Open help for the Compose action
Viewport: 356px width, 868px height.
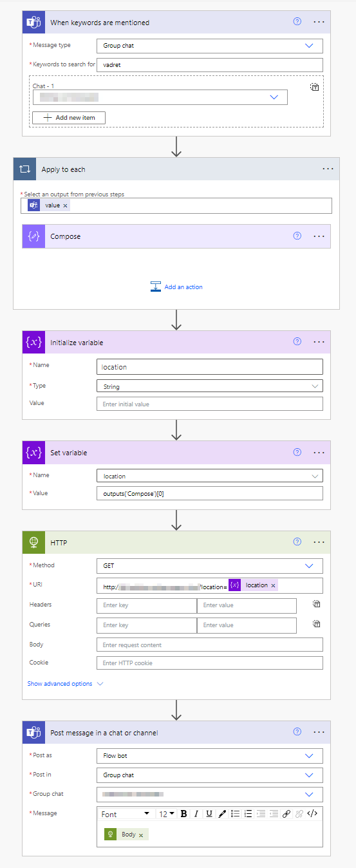[297, 236]
